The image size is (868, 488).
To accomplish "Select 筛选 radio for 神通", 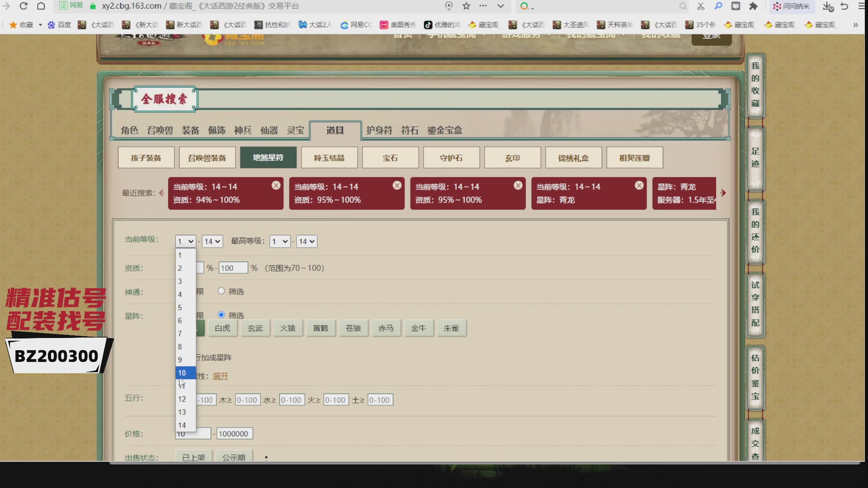I will pyautogui.click(x=221, y=291).
